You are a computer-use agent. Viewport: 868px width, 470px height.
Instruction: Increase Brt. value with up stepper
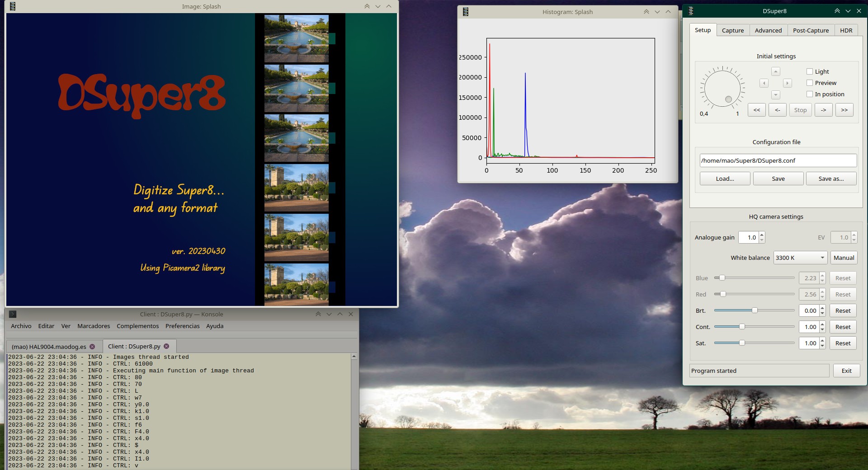coord(822,308)
